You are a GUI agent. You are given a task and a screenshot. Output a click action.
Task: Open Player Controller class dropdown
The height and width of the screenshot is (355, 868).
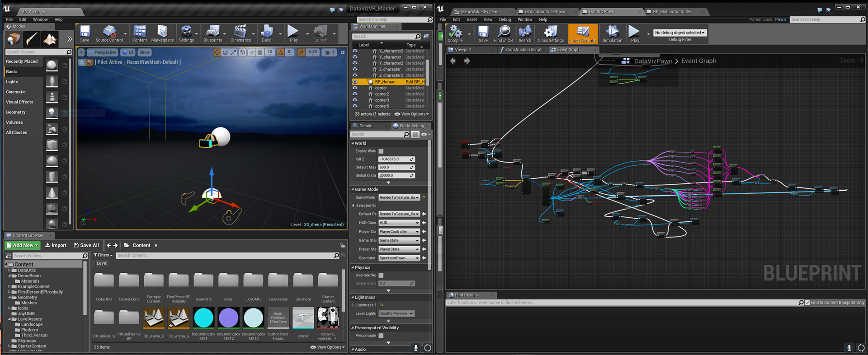[x=399, y=232]
